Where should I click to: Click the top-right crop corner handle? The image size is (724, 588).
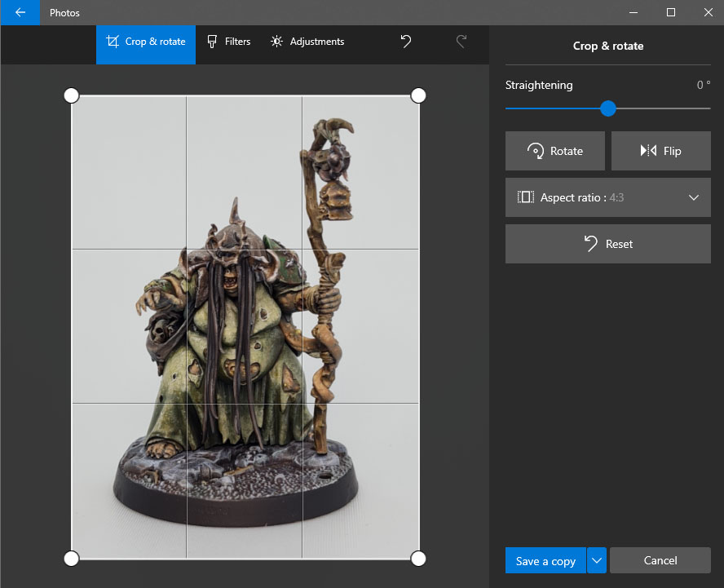pos(418,95)
